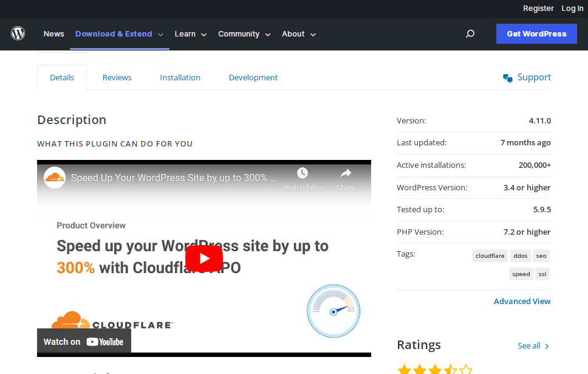Click Watch on YouTube button
The width and height of the screenshot is (588, 374).
pos(84,342)
